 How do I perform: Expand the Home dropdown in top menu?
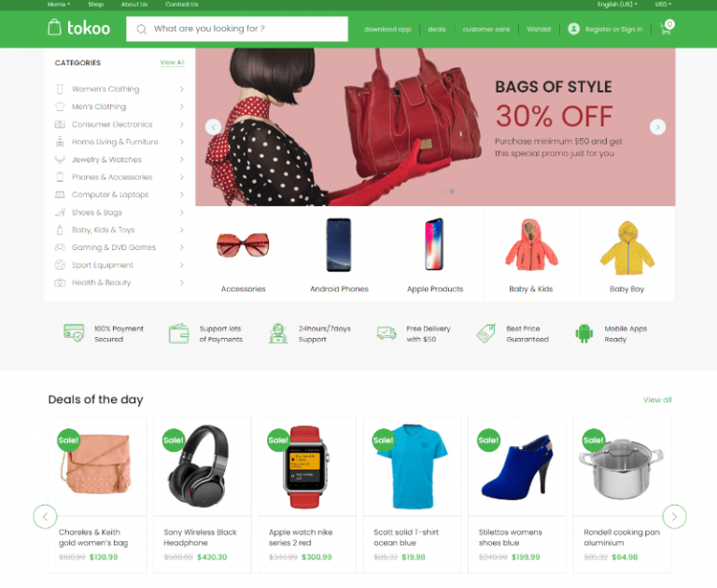[x=59, y=4]
